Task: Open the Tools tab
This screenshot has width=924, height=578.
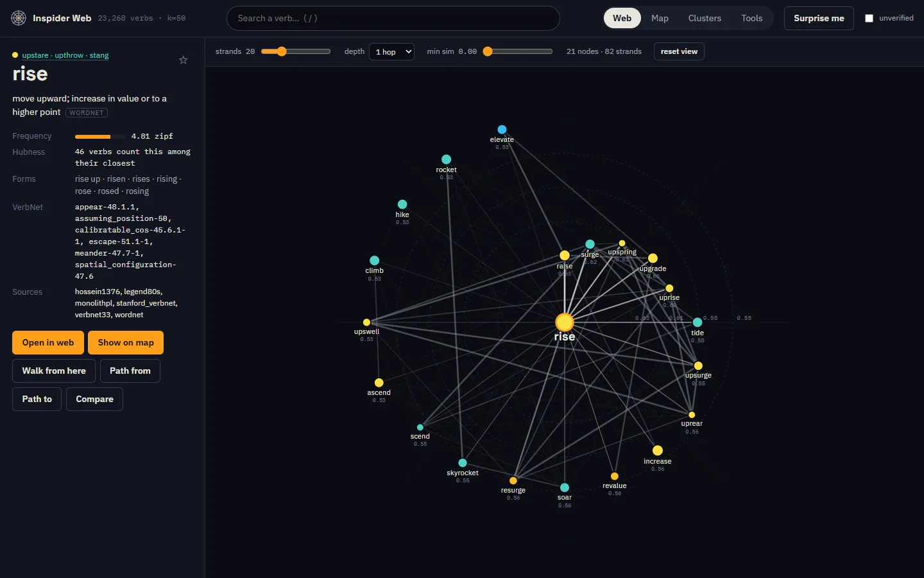Action: pos(752,18)
